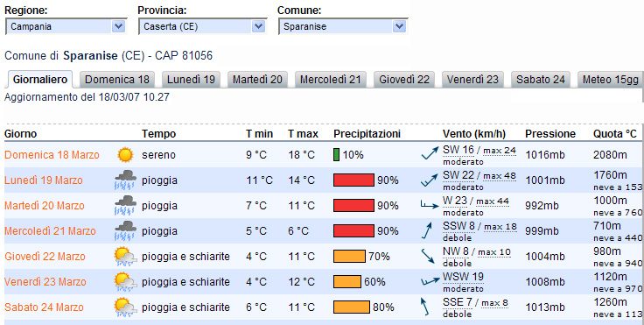Image resolution: width=644 pixels, height=325 pixels.
Task: Follow the Venerdì 23 Marzo link
Action: (45, 282)
